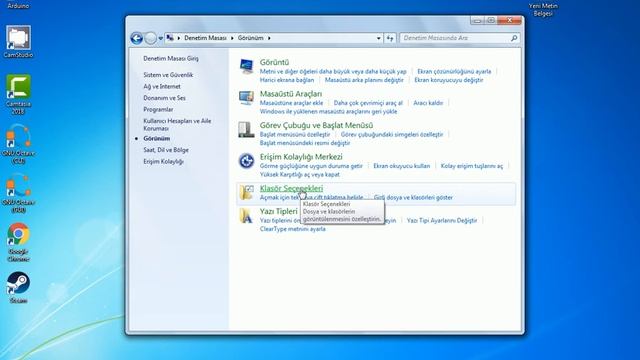
Task: Open Saat, Dil ve Bölge category
Action: (x=166, y=150)
